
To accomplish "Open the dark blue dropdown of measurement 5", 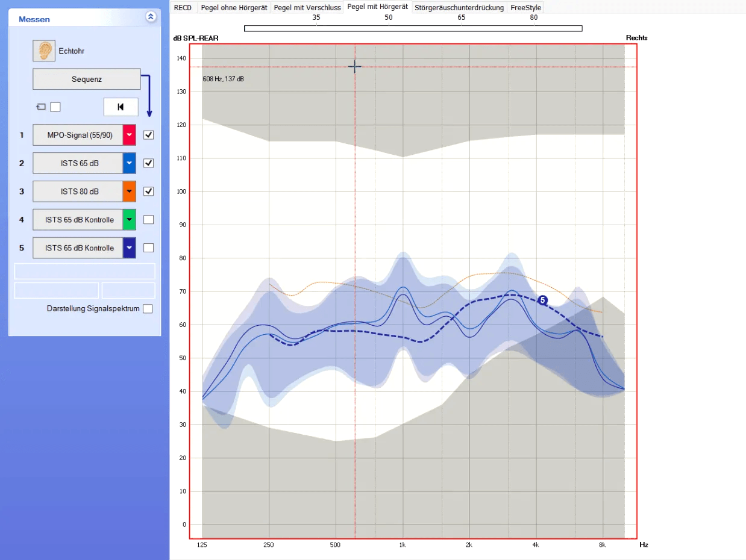I will click(x=130, y=248).
